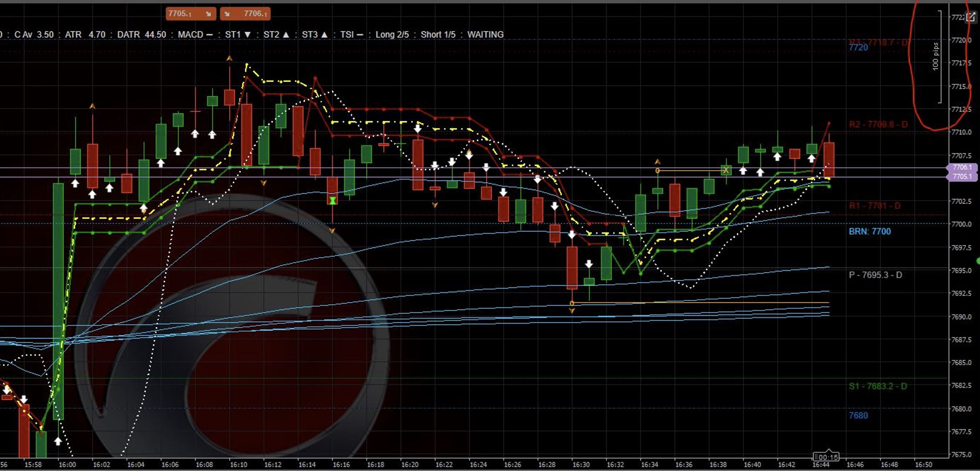Click the 'BRN: 7700' level label

tap(870, 231)
